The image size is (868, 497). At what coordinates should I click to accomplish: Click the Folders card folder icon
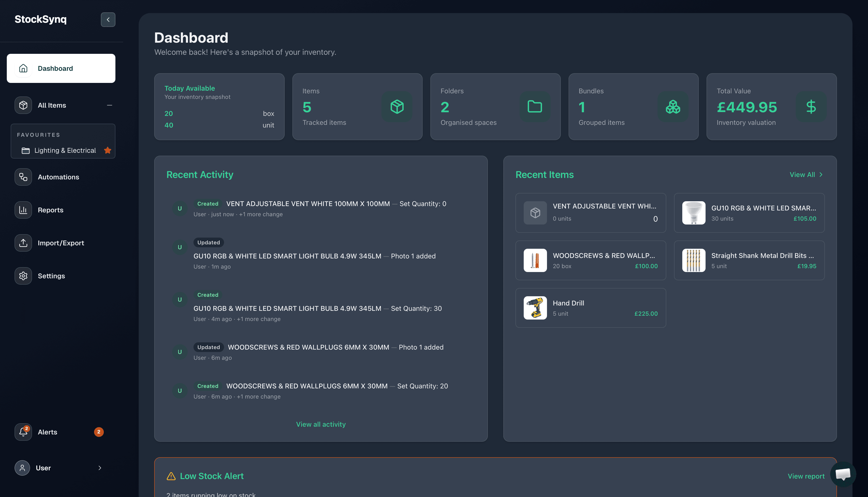535,106
